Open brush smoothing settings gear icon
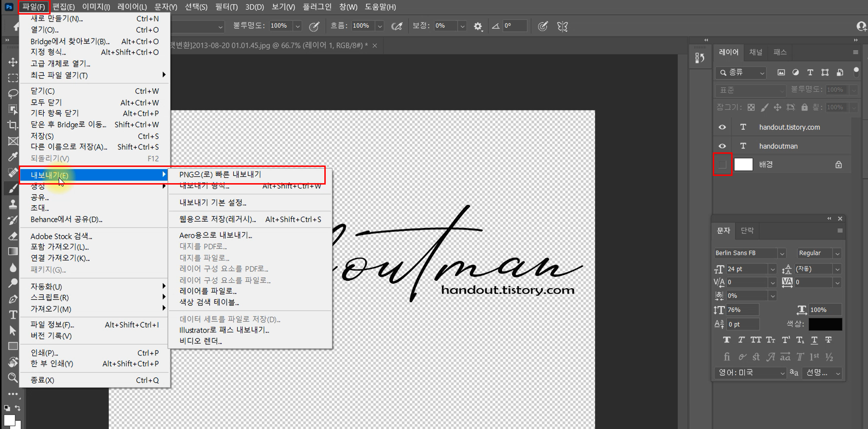The width and height of the screenshot is (868, 429). pos(478,26)
